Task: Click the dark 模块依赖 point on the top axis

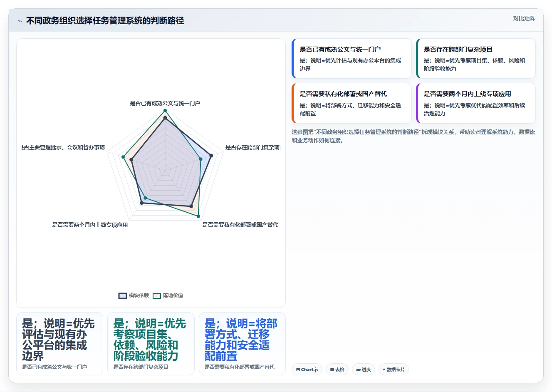Action: [x=165, y=119]
